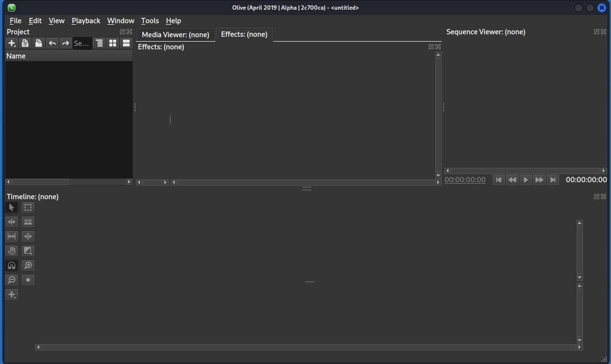Click the Olive app icon in title bar

pyautogui.click(x=12, y=8)
